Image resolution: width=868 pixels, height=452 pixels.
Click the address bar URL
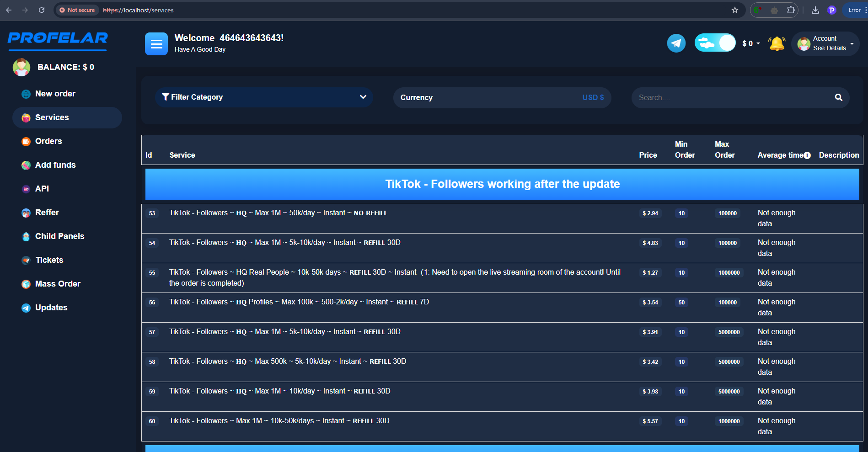point(138,10)
